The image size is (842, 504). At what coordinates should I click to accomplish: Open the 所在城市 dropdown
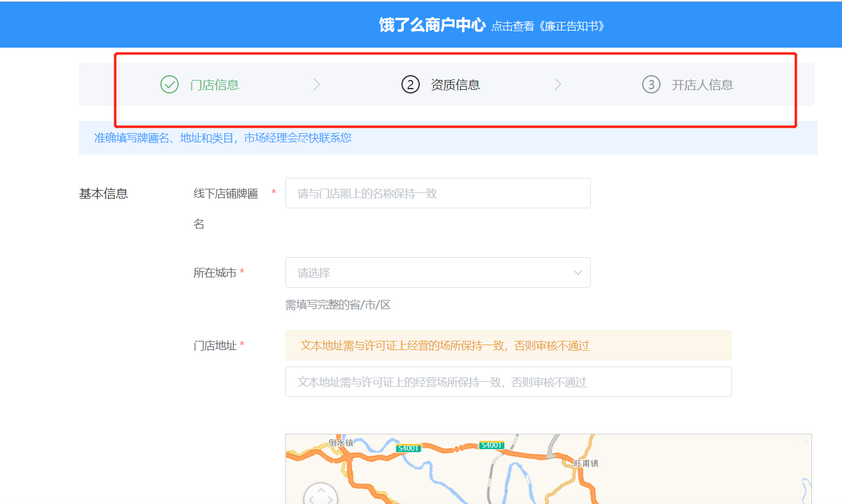[438, 272]
